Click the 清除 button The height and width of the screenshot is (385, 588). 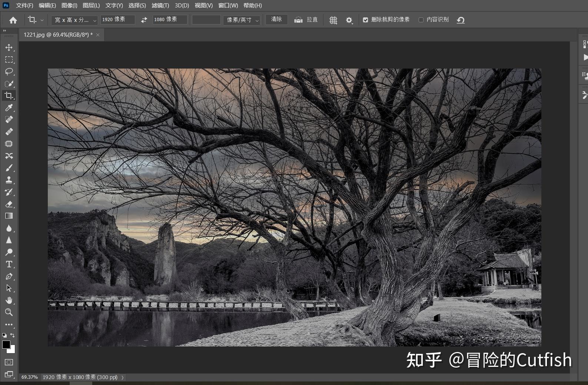point(276,20)
